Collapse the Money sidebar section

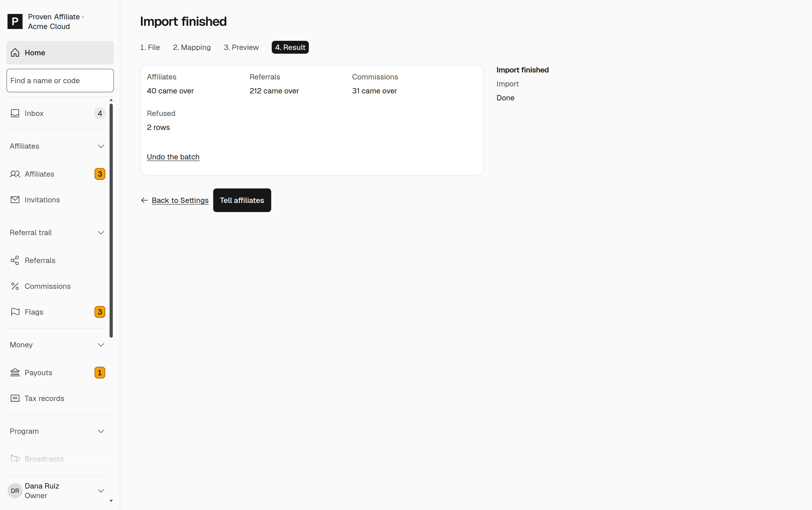(x=101, y=344)
